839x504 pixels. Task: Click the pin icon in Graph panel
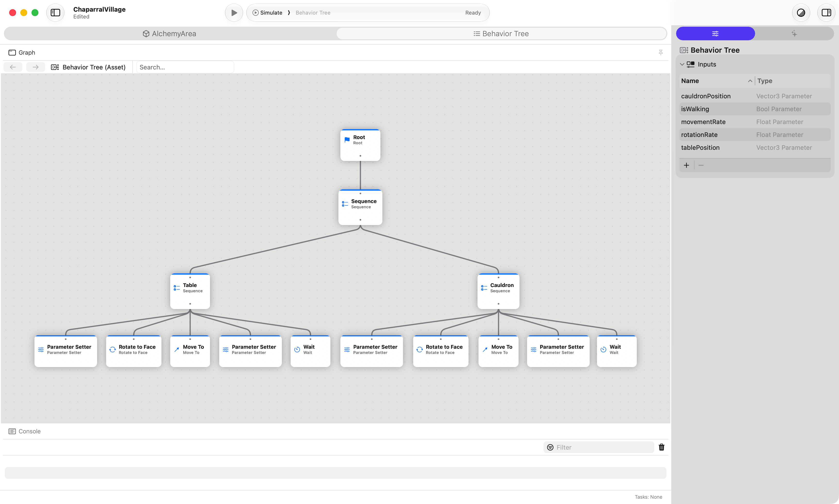coord(660,53)
